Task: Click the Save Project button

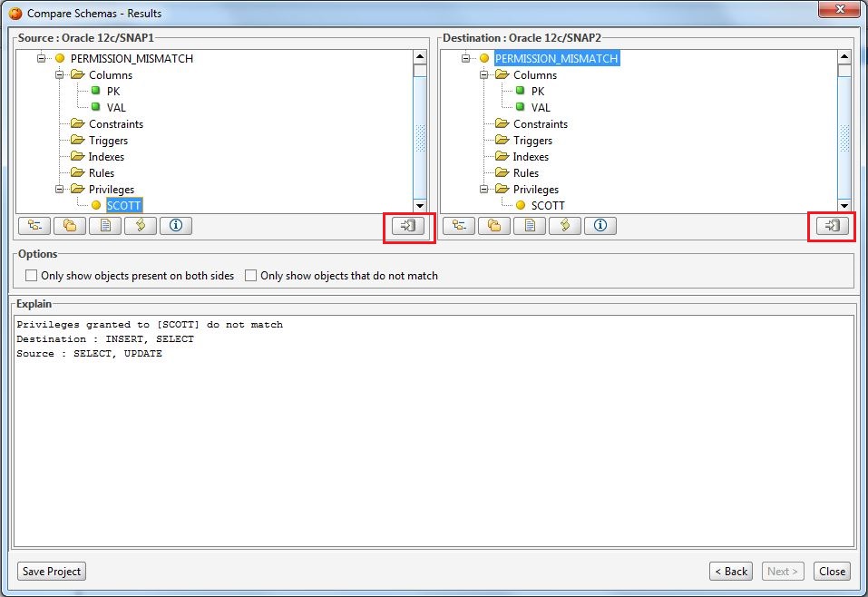Action: tap(52, 571)
